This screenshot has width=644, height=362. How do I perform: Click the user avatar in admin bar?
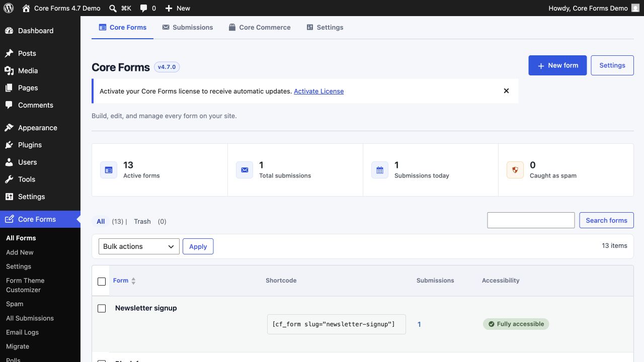click(635, 8)
